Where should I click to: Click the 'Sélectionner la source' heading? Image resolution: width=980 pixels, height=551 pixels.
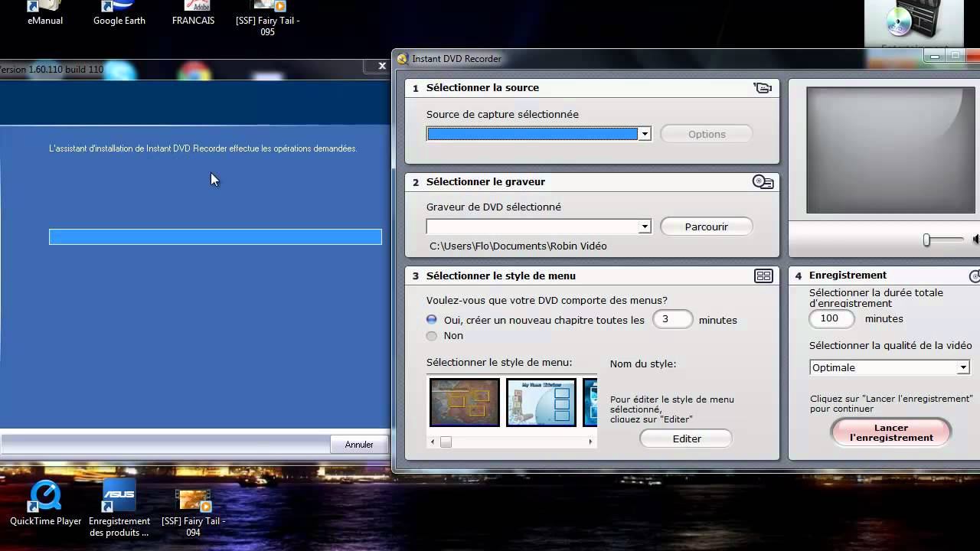pos(482,88)
